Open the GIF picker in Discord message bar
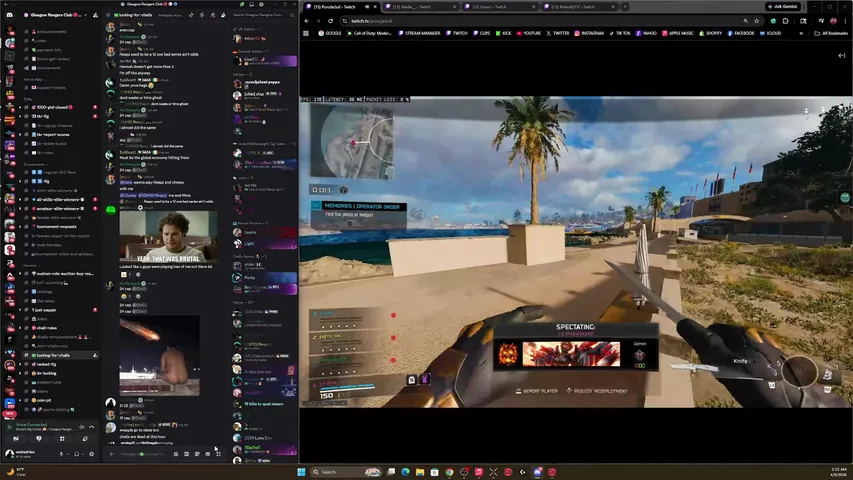853x480 pixels. point(187,454)
